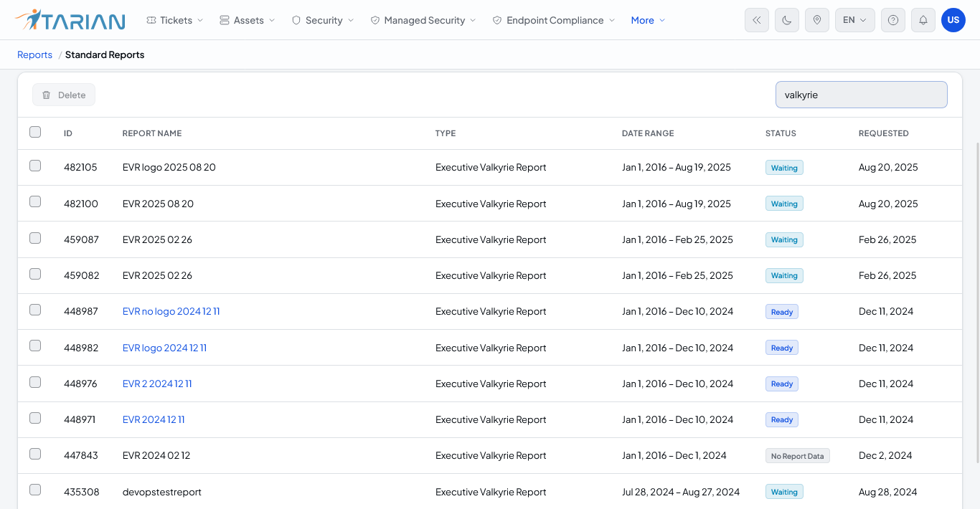Select checkbox for report 482100
Viewport: 980px width, 509px height.
pyautogui.click(x=35, y=201)
